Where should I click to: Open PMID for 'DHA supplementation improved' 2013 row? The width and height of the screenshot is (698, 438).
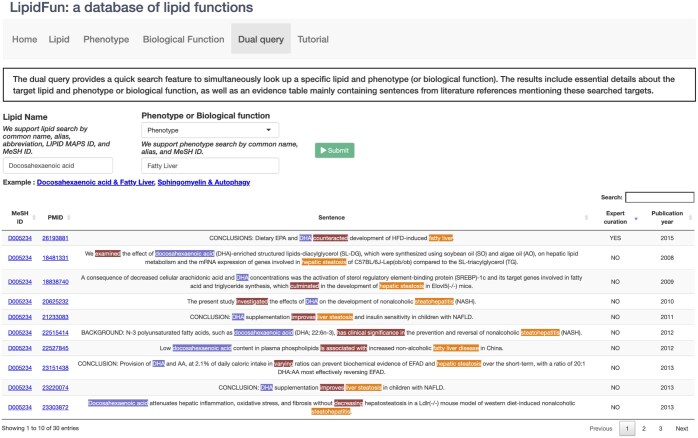(55, 388)
